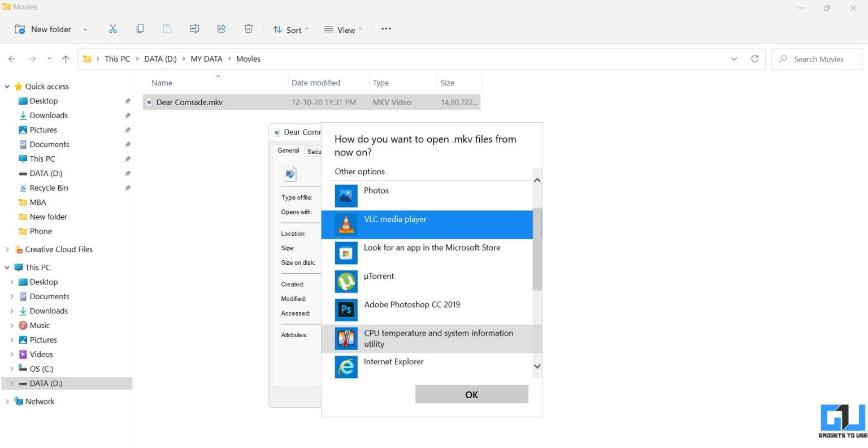The image size is (868, 448).
Task: Click the Rename icon in the toolbar
Action: (194, 28)
